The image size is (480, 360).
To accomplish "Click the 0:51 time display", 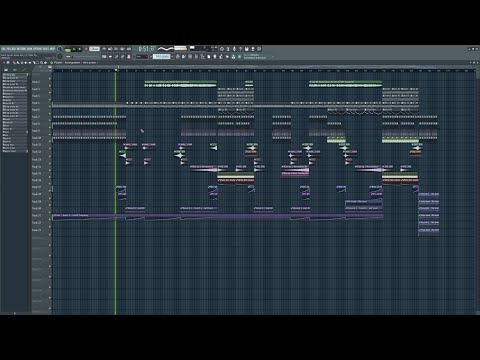I will [147, 49].
